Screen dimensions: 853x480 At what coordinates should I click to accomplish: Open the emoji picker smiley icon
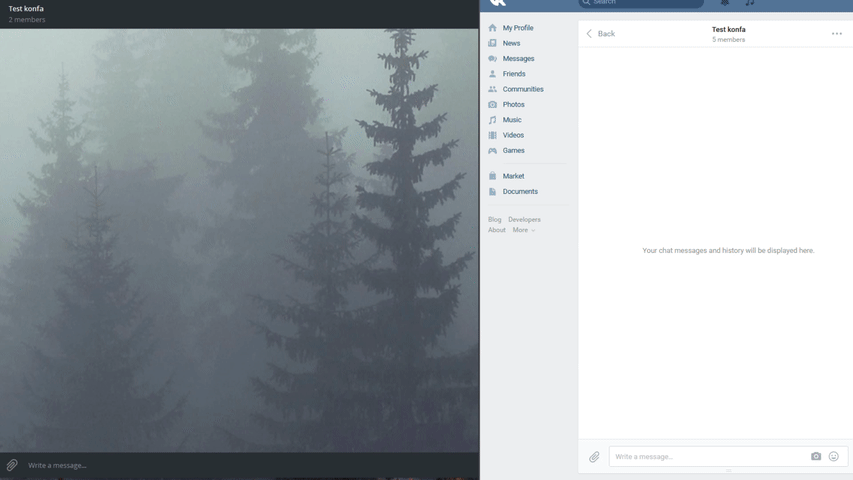click(x=833, y=457)
